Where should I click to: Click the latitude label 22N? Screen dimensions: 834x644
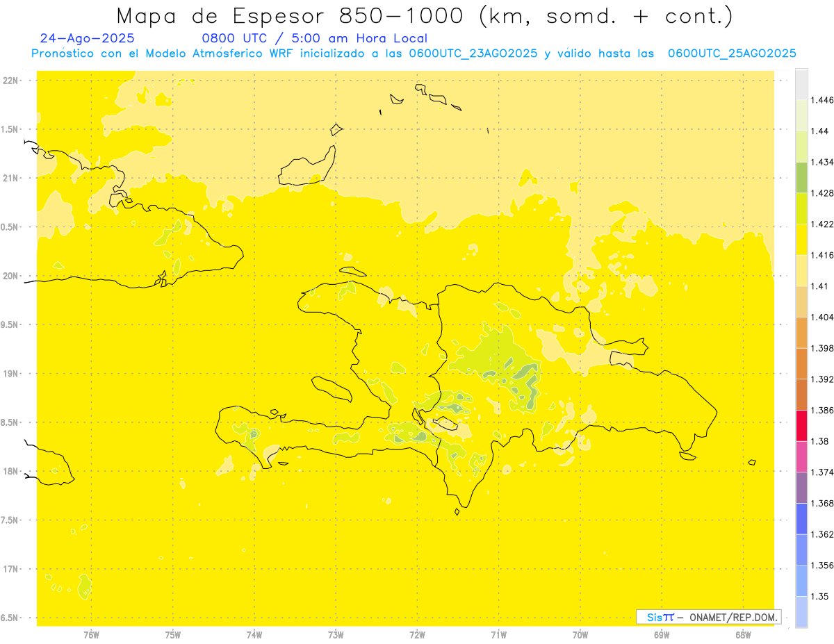pos(11,81)
